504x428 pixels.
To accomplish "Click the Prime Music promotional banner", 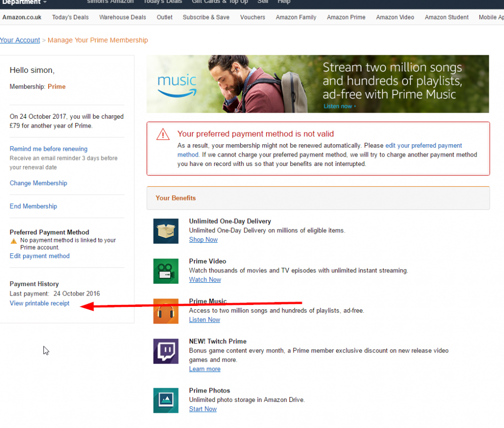I will (x=318, y=84).
